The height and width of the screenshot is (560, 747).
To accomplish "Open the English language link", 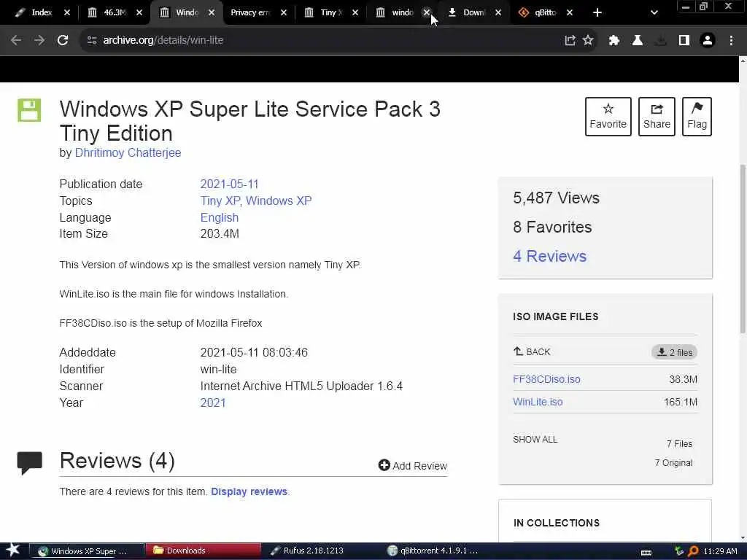I will pos(219,217).
